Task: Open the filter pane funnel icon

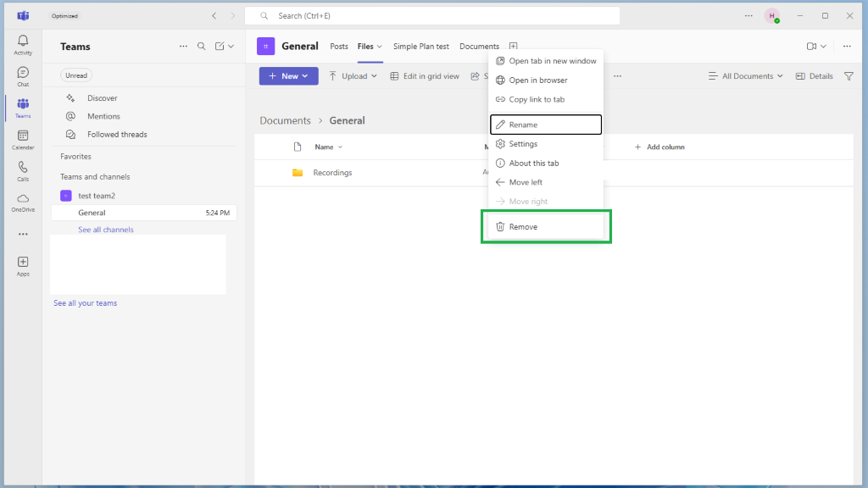Action: coord(849,76)
